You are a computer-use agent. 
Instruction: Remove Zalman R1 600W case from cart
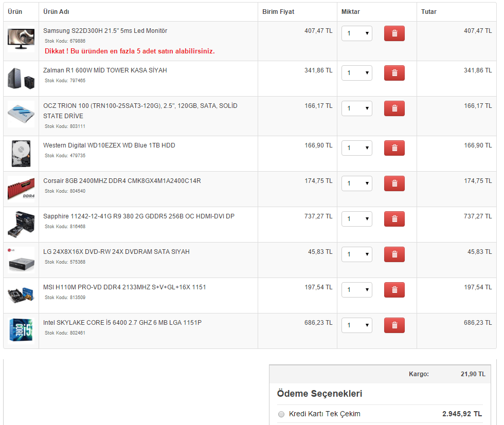click(x=394, y=73)
